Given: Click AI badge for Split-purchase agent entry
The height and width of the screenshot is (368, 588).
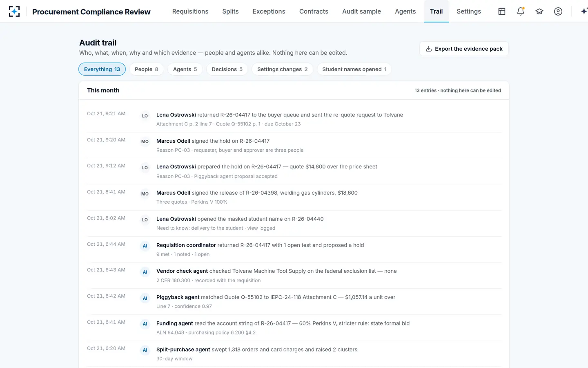Looking at the screenshot, I should (145, 350).
